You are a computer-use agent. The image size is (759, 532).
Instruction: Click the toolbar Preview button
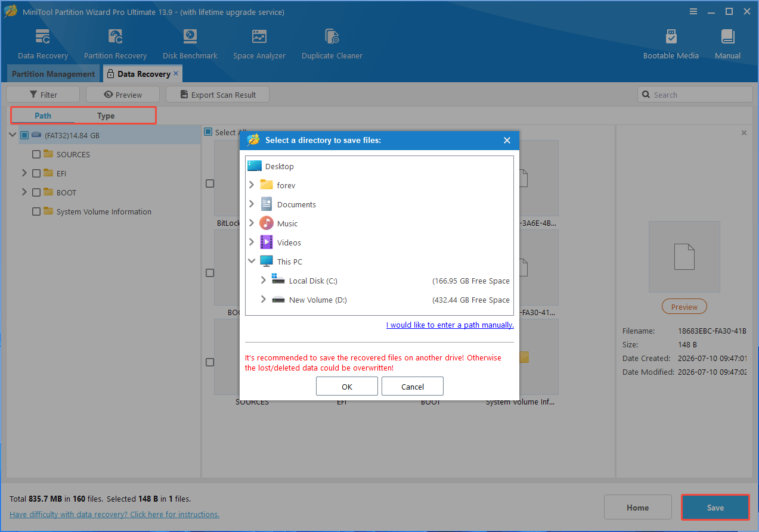coord(123,95)
